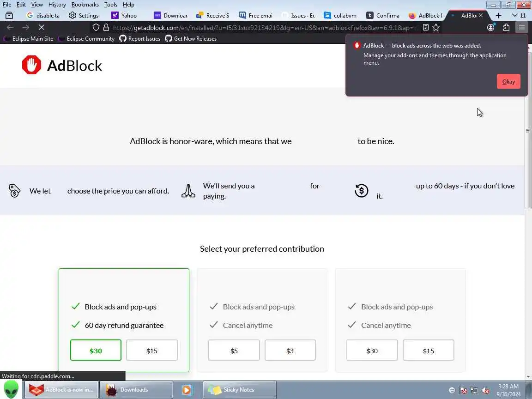
Task: Dismiss the notification with Okay
Action: (x=508, y=81)
